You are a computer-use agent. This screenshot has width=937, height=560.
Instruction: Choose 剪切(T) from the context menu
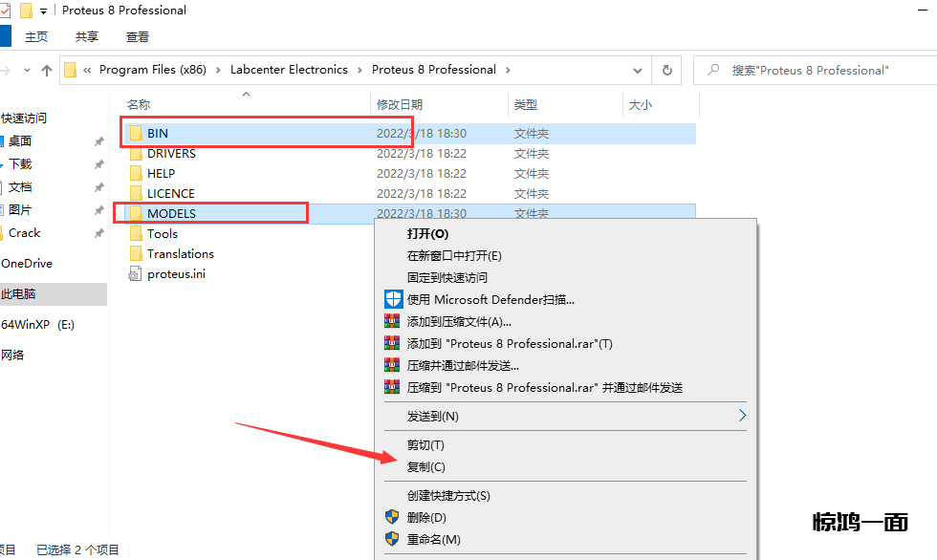coord(425,445)
